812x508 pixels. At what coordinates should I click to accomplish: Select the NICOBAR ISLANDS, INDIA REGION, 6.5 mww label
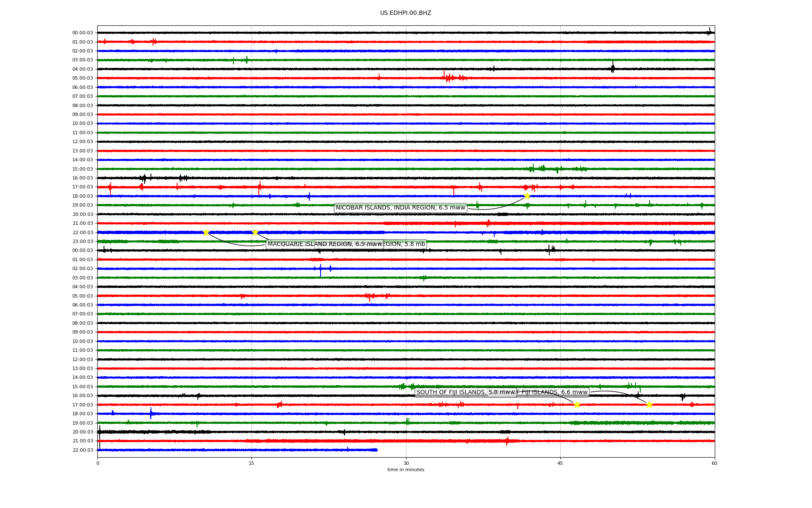click(401, 208)
